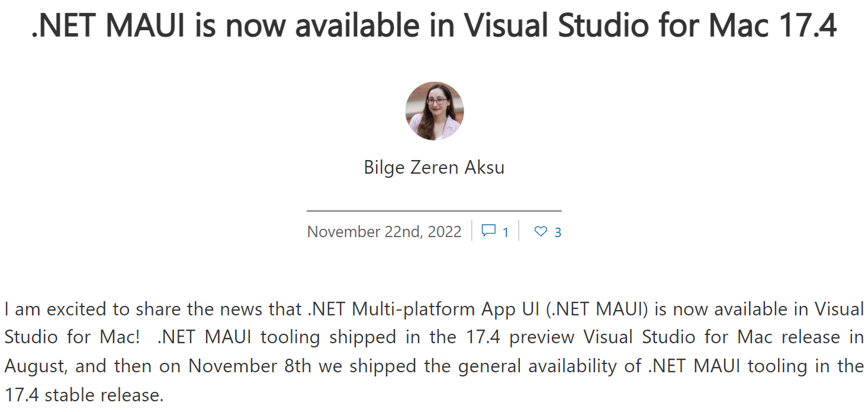Click "Mac 17.4" in the headline

(773, 25)
